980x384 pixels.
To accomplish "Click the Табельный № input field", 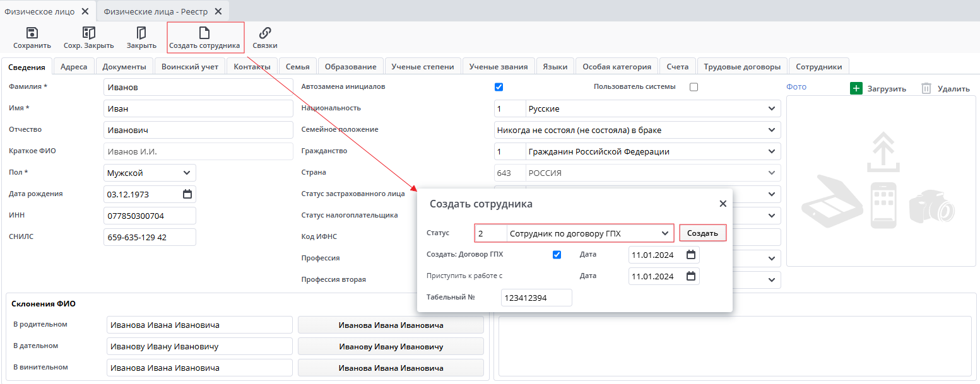I will pos(536,298).
